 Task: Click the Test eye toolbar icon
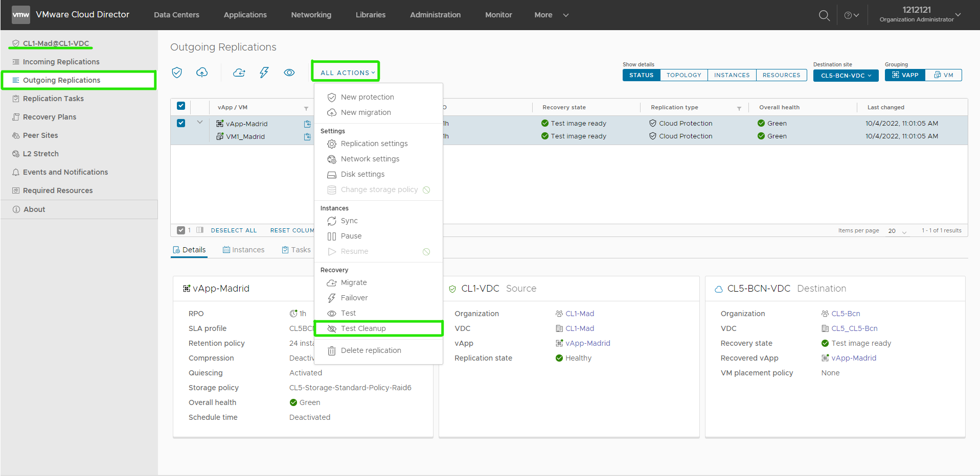pyautogui.click(x=289, y=73)
